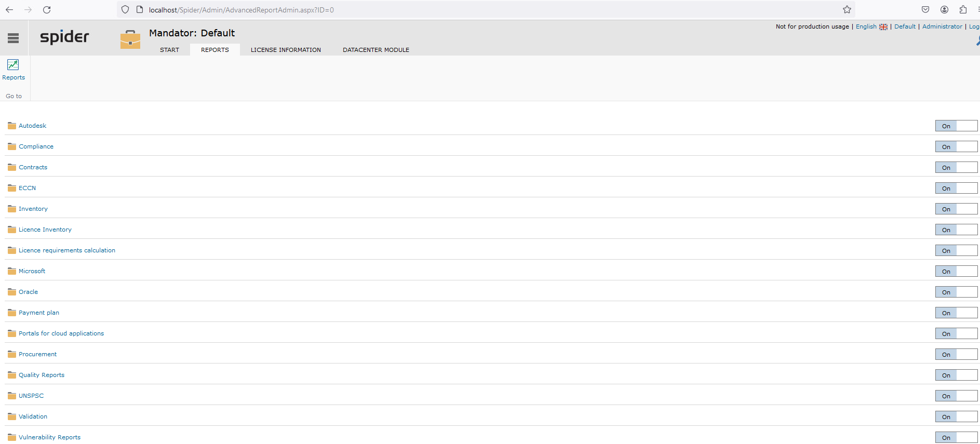The width and height of the screenshot is (980, 444).
Task: Go forward in browser history
Action: pos(28,10)
